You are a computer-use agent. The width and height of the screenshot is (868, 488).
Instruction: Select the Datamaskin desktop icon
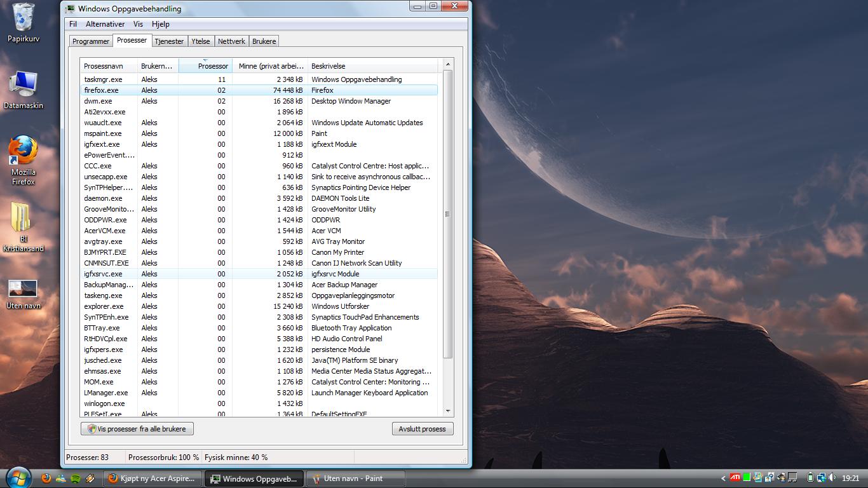point(24,90)
